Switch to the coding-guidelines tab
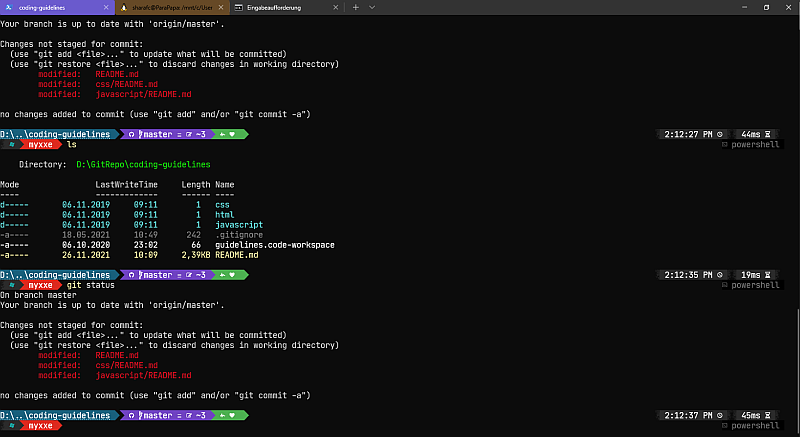This screenshot has height=437, width=800. 57,8
